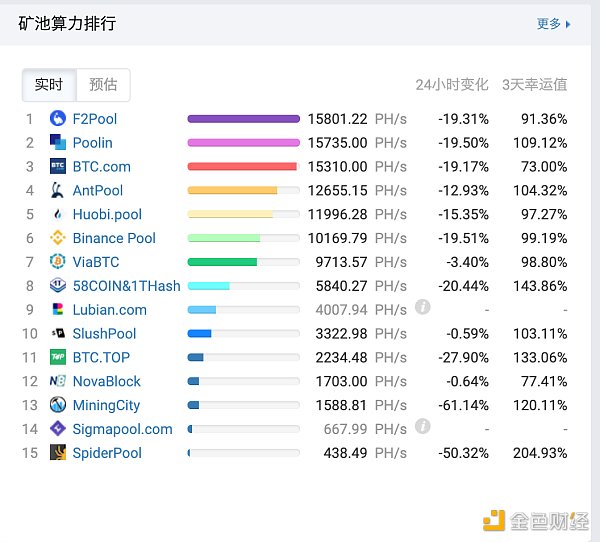Image resolution: width=600 pixels, height=542 pixels.
Task: Open the MiningCity pool link
Action: pyautogui.click(x=106, y=405)
